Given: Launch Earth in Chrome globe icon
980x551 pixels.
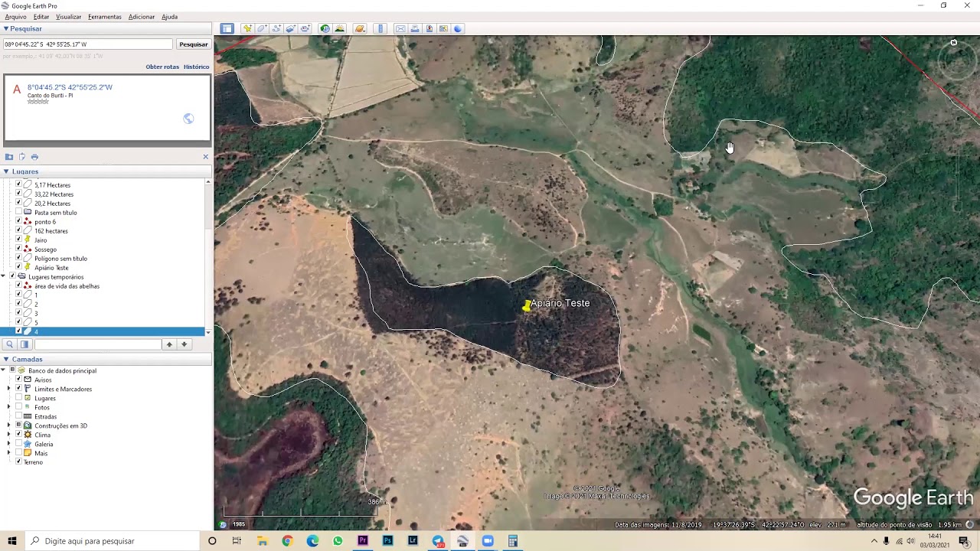Looking at the screenshot, I should 458,28.
